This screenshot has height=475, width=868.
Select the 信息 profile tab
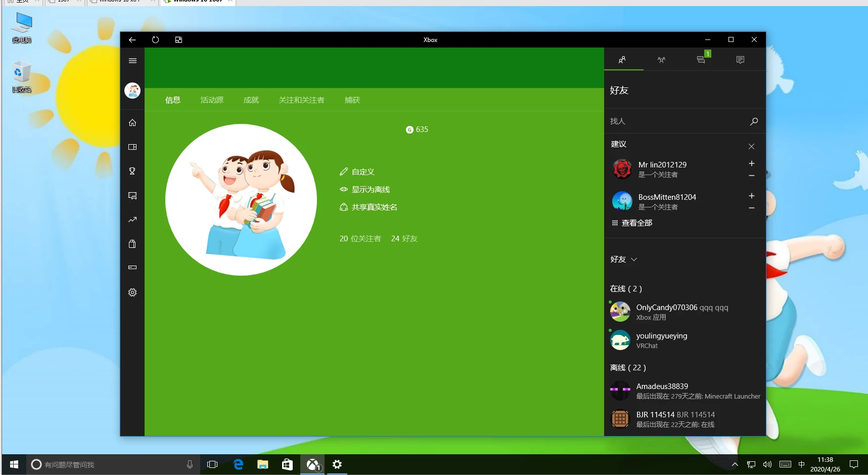coord(173,100)
